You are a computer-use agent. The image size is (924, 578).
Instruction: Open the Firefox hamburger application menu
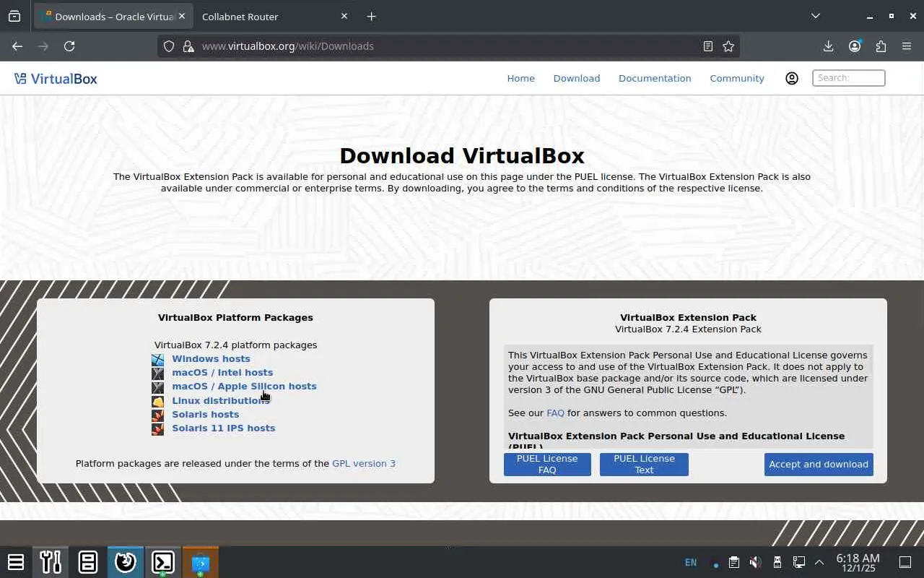tap(907, 46)
